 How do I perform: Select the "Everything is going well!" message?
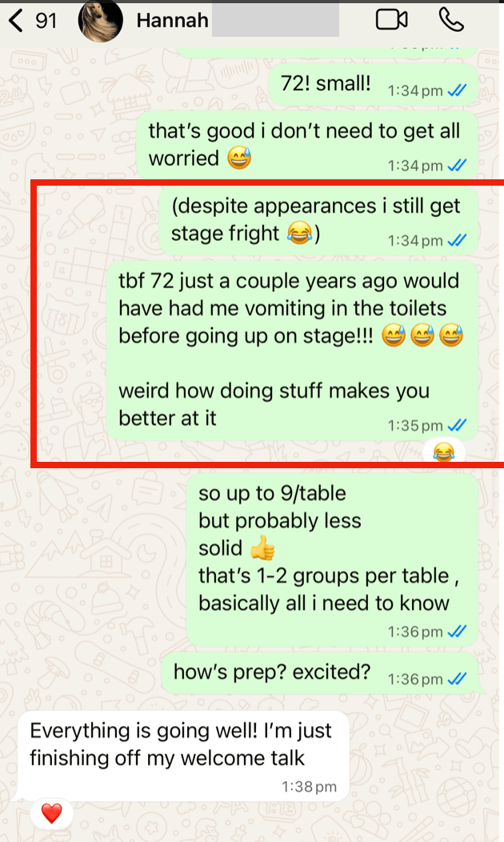(183, 756)
